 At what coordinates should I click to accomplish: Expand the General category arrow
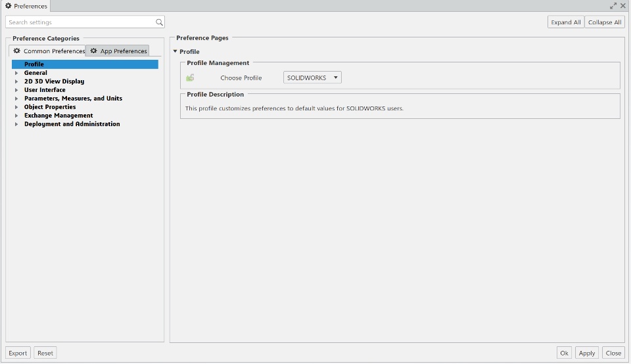(x=16, y=73)
